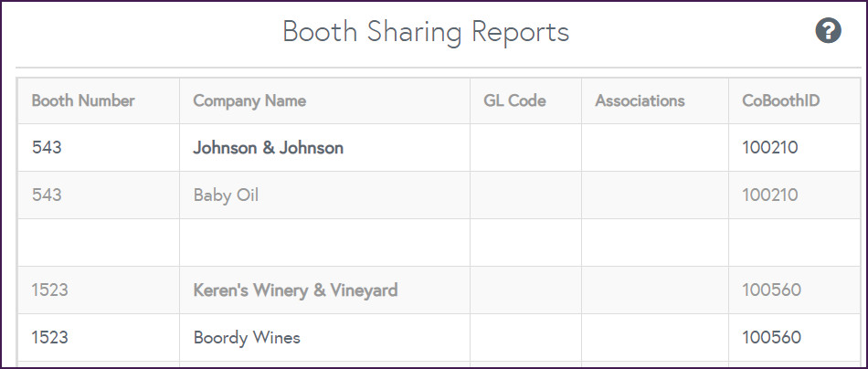Select CoBoothID 100560 in Boordy Wines row
The height and width of the screenshot is (369, 868).
[x=772, y=338]
